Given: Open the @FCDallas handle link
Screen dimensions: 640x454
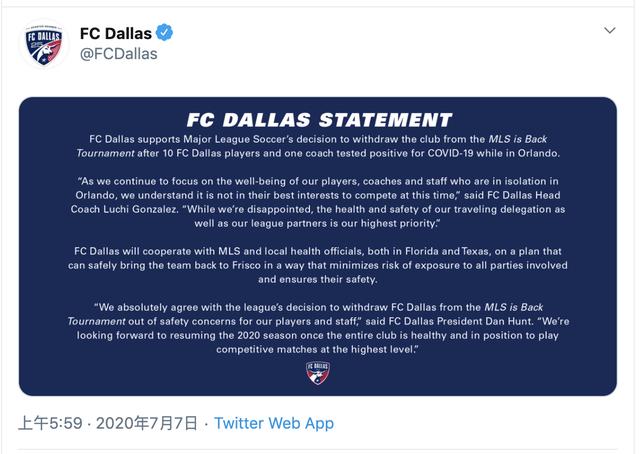Looking at the screenshot, I should click(x=119, y=54).
